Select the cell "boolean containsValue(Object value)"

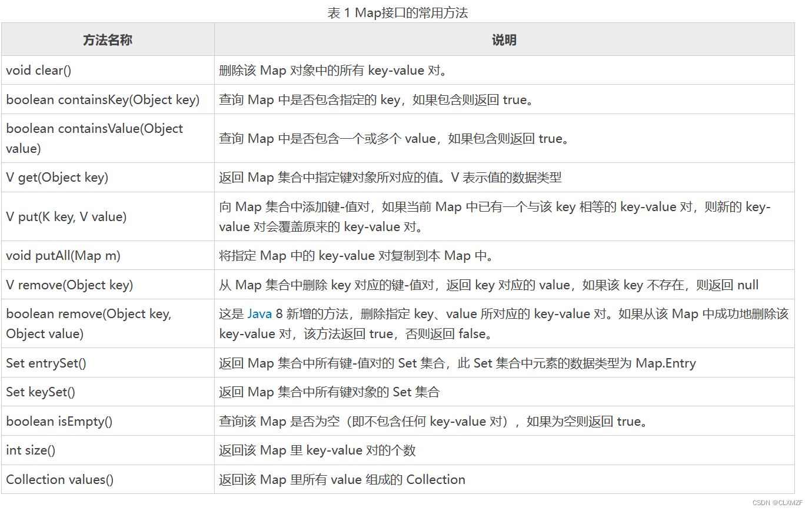coord(108,138)
